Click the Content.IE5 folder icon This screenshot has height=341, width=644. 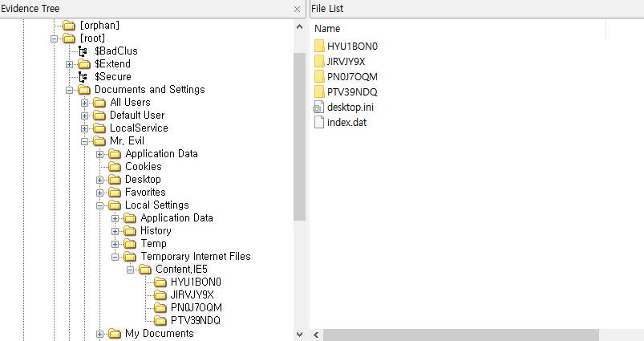pyautogui.click(x=145, y=270)
